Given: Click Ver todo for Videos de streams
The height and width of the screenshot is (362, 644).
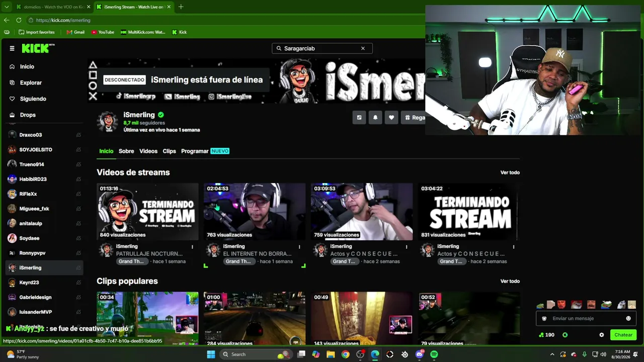Looking at the screenshot, I should pyautogui.click(x=510, y=172).
